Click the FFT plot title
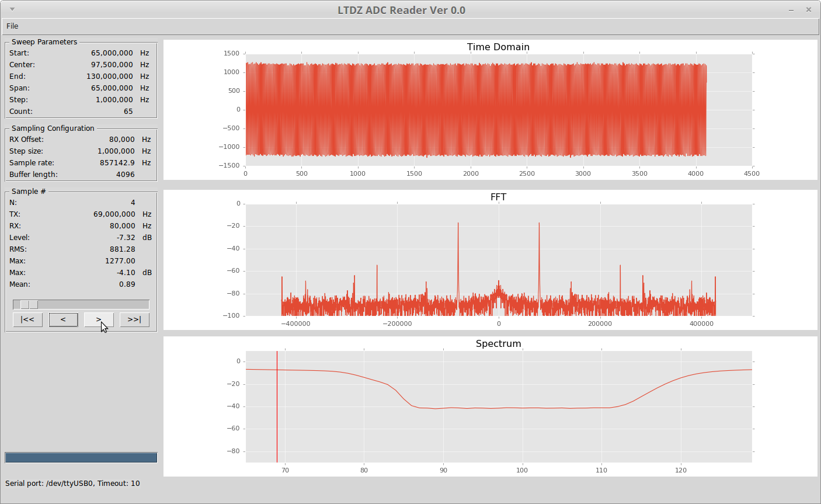Image resolution: width=821 pixels, height=504 pixels. point(498,197)
